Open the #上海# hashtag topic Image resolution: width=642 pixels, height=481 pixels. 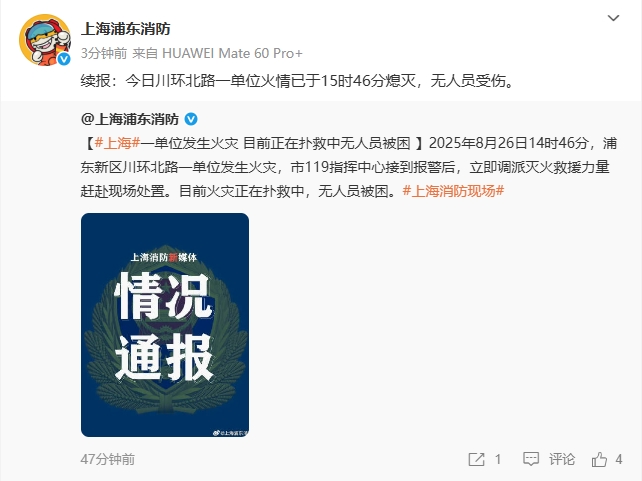118,143
